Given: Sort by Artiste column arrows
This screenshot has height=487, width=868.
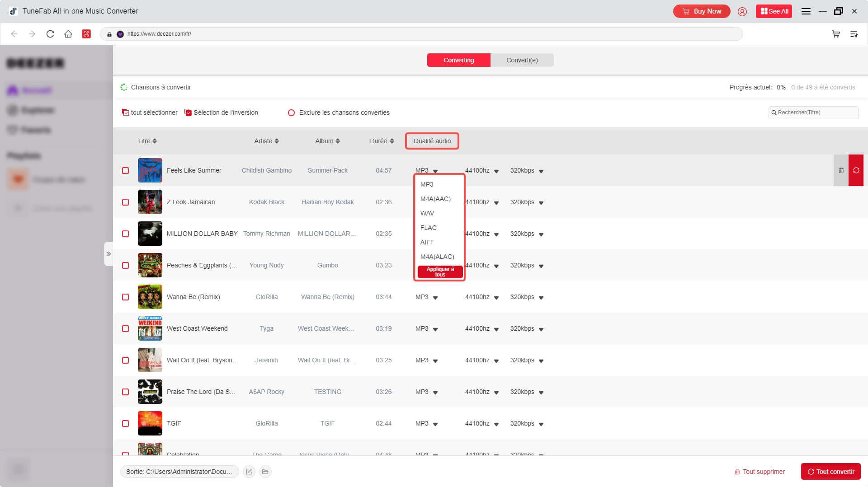Looking at the screenshot, I should coord(277,141).
